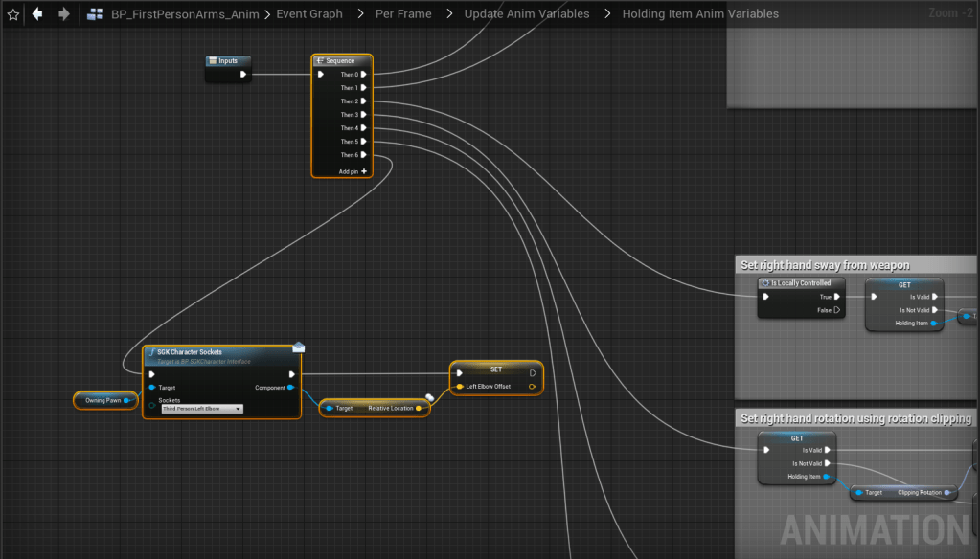Click the Clipping Rotation output pin
Viewport: 980px width, 559px height.
point(947,493)
